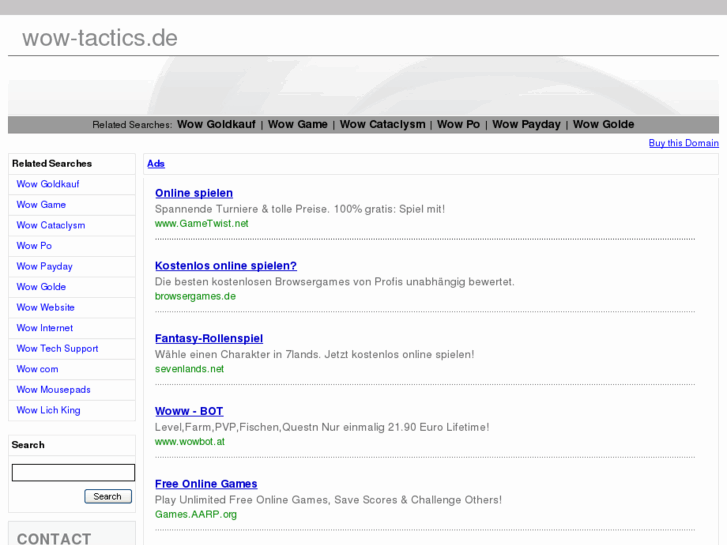Select Wow Po in the sidebar list

[34, 246]
